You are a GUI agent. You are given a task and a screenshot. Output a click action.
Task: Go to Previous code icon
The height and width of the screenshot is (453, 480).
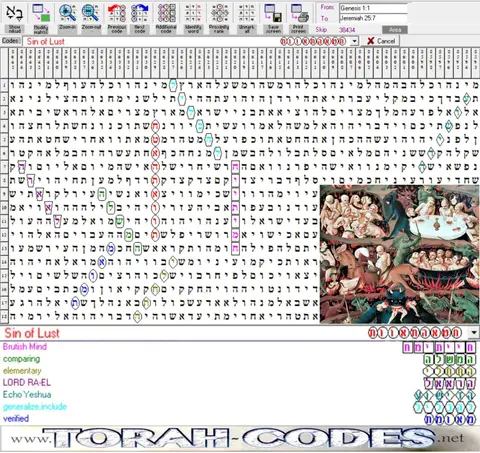[117, 13]
